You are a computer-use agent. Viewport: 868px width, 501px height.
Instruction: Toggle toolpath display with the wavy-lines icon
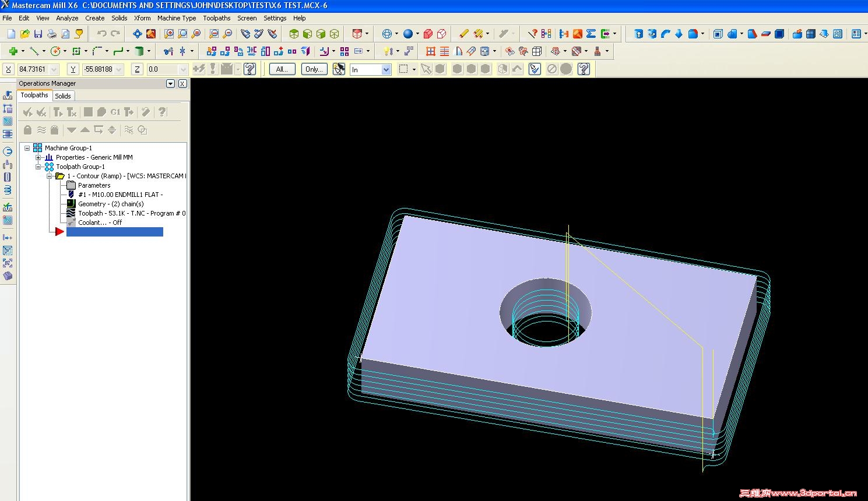pyautogui.click(x=41, y=130)
